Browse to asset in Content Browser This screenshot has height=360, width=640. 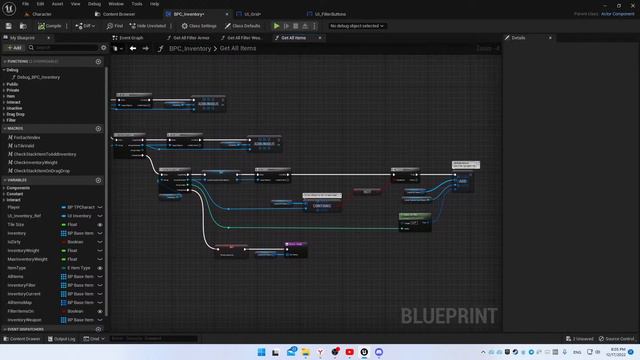23,26
